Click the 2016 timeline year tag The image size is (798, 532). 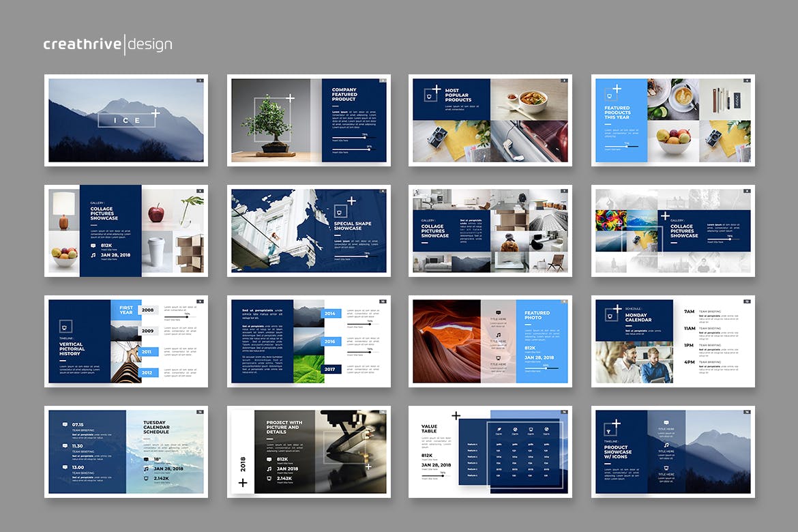coord(330,341)
